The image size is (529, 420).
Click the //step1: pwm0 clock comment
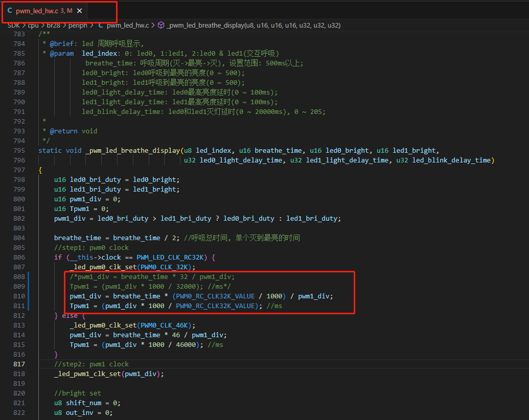tap(91, 248)
